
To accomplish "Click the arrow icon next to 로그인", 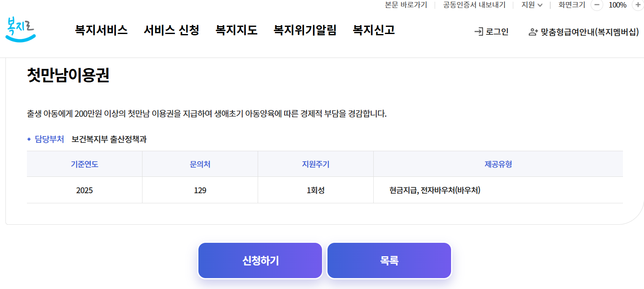I will click(x=479, y=32).
